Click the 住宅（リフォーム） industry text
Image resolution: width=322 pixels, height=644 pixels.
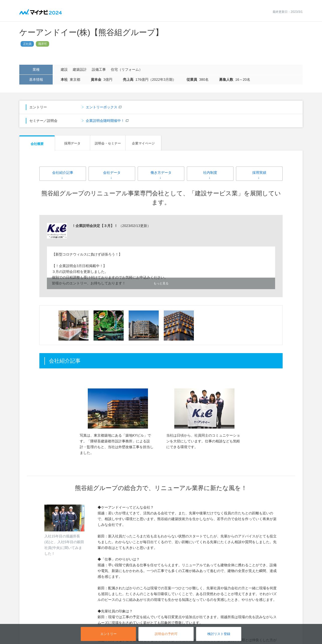coord(126,69)
